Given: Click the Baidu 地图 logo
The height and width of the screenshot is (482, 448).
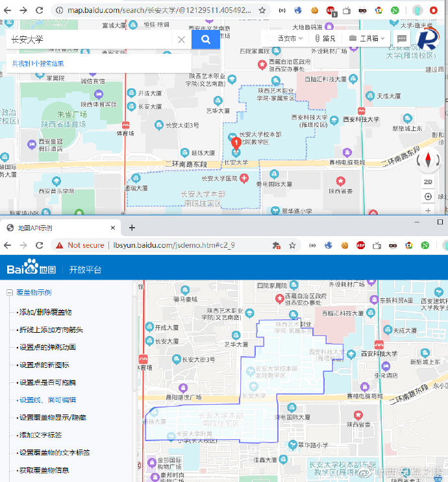Looking at the screenshot, I should coord(31,267).
